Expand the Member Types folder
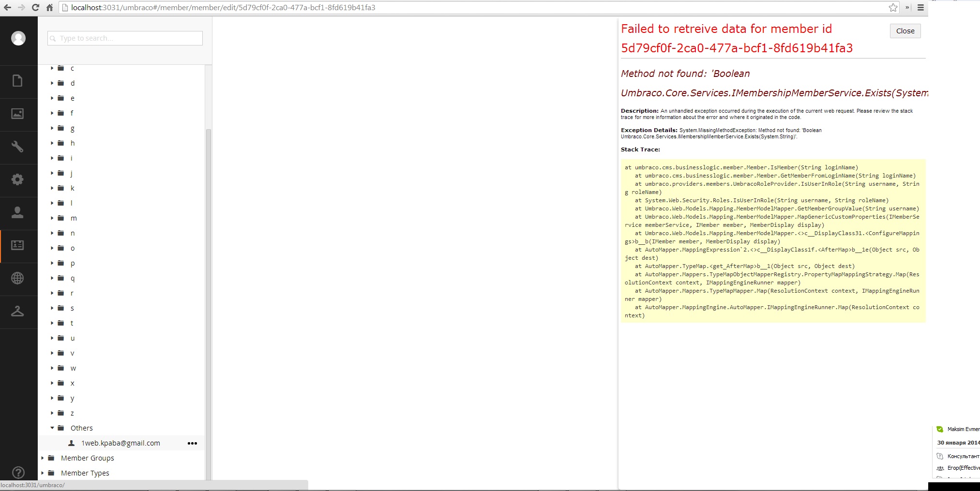Screen dimensions: 980x491 pos(43,473)
